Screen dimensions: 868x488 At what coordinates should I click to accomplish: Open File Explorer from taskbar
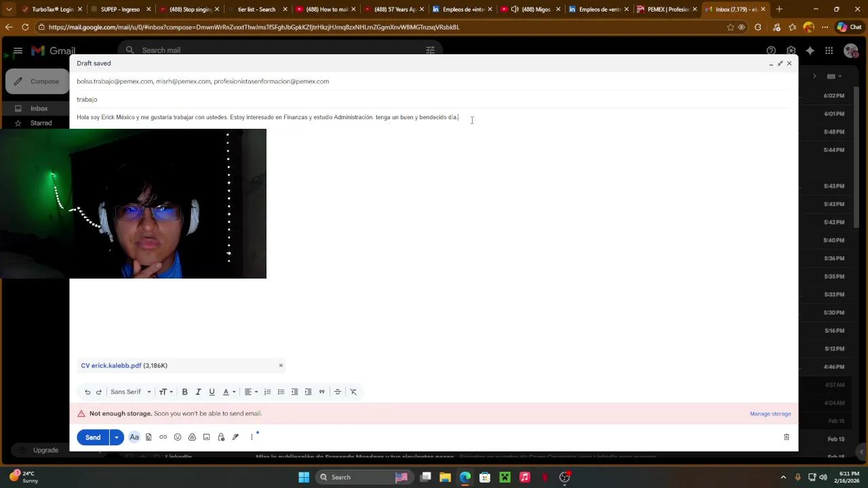[x=446, y=477]
